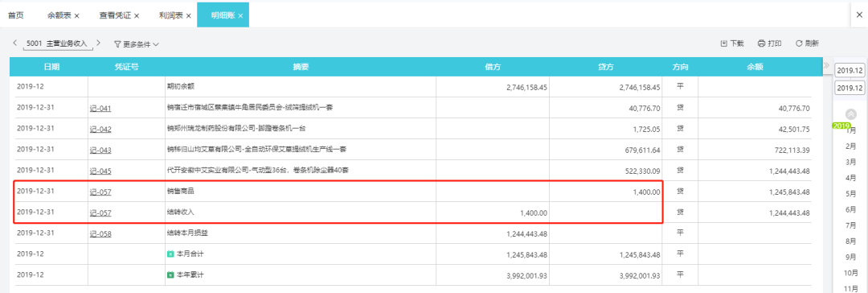Click the green 本月合计 row icon
This screenshot has width=868, height=293.
click(x=170, y=254)
